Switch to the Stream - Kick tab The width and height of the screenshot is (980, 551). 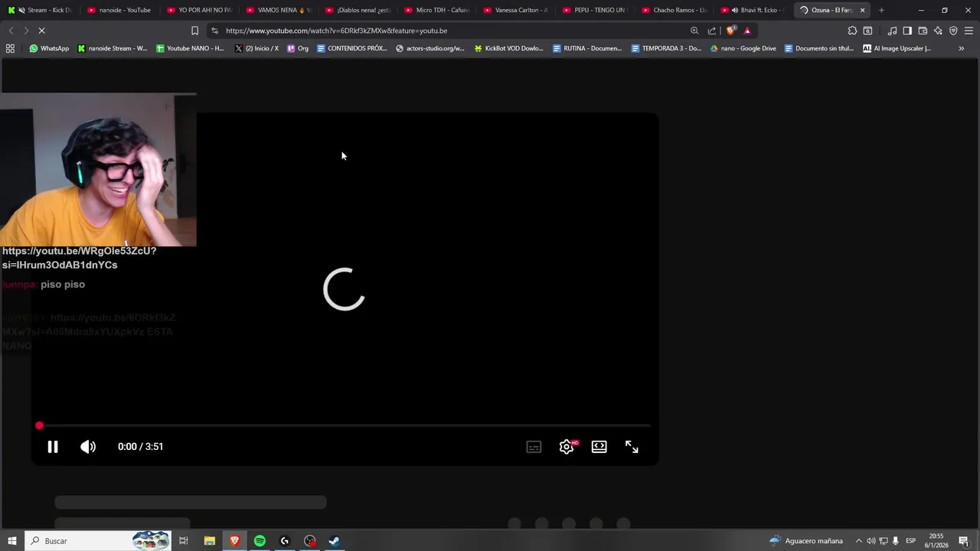pyautogui.click(x=40, y=10)
